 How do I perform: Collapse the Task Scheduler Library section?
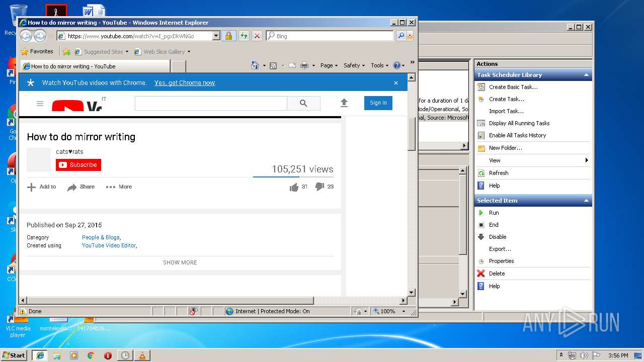[586, 75]
